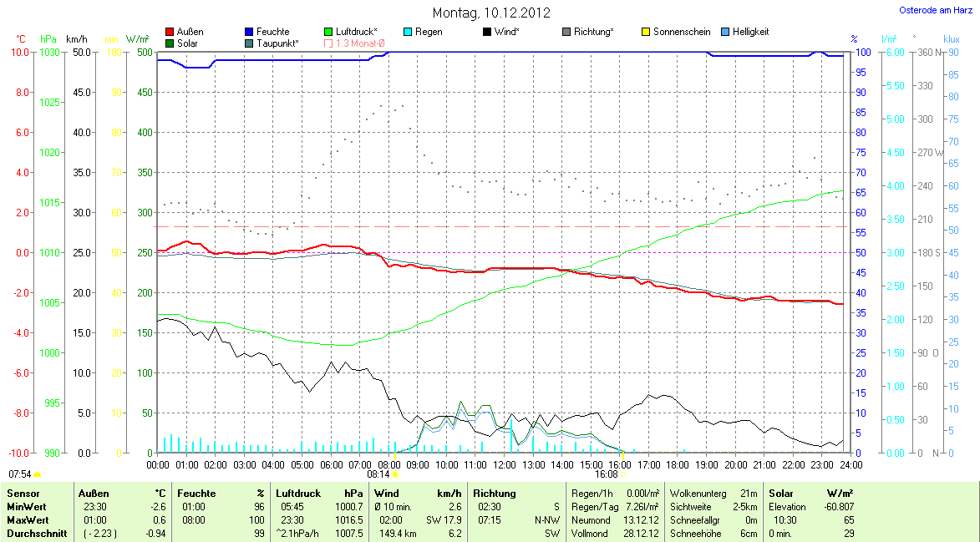Click the yellow Sonnenschein legend square
This screenshot has width=980, height=542.
[646, 32]
